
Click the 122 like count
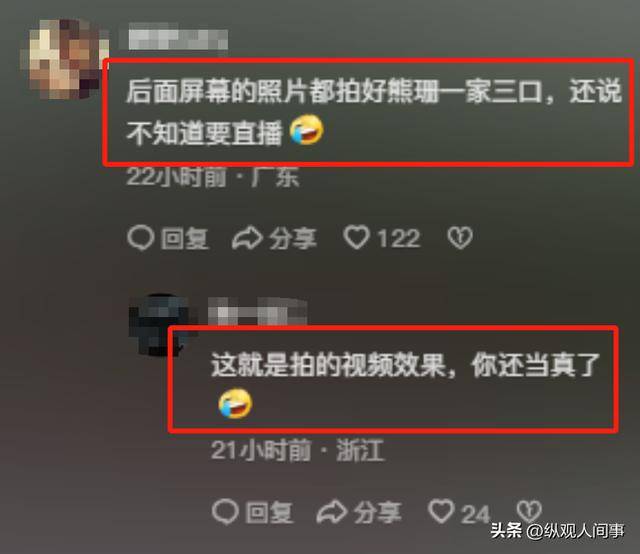point(399,238)
